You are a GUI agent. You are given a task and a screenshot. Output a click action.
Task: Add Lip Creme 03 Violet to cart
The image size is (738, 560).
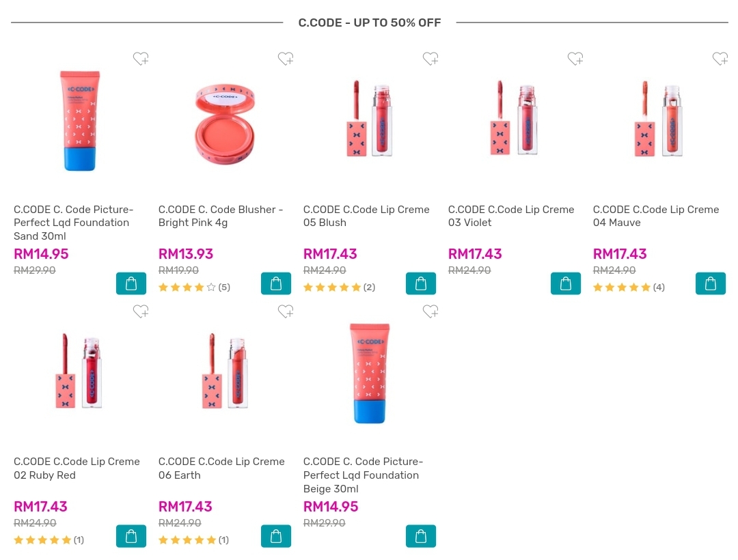click(x=566, y=283)
